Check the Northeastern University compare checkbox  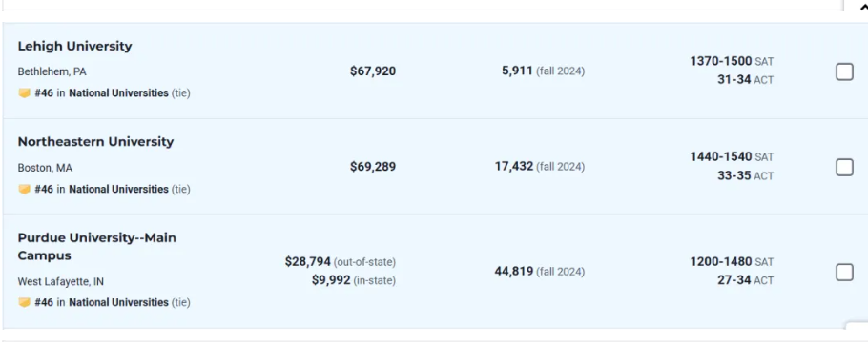tap(844, 167)
